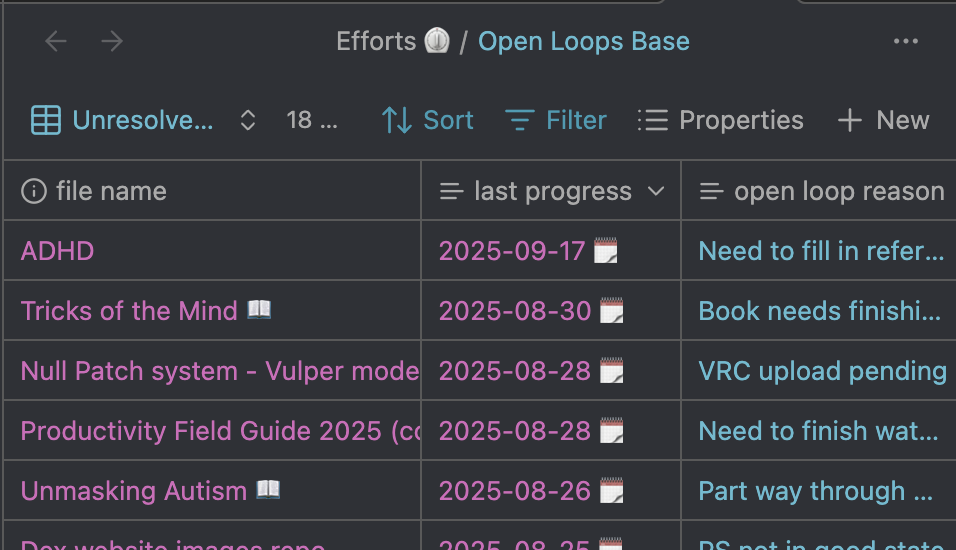Screen dimensions: 956x550
Task: Click the forward navigation arrow
Action: [112, 42]
